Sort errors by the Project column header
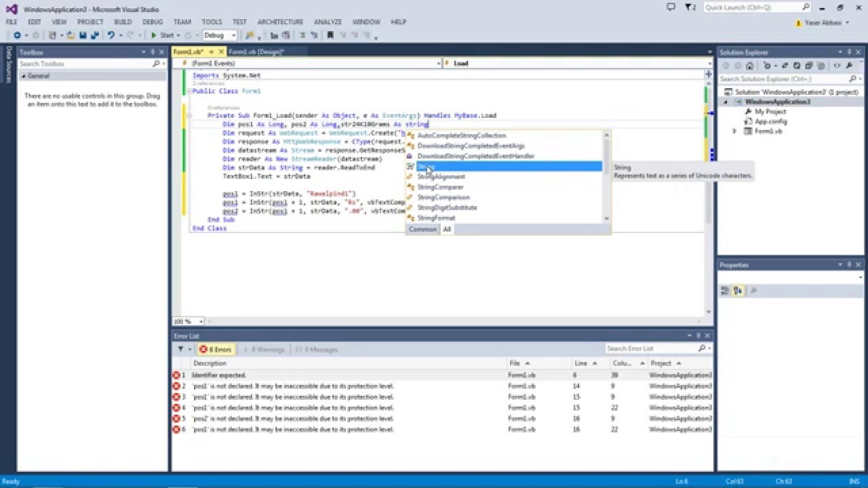The image size is (868, 488). 681,363
